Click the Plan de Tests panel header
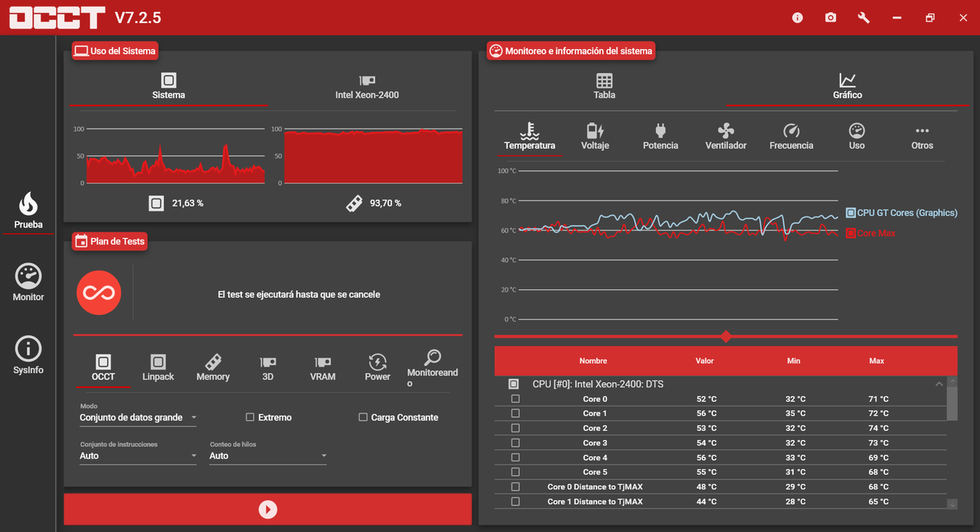The height and width of the screenshot is (532, 980). pos(110,241)
